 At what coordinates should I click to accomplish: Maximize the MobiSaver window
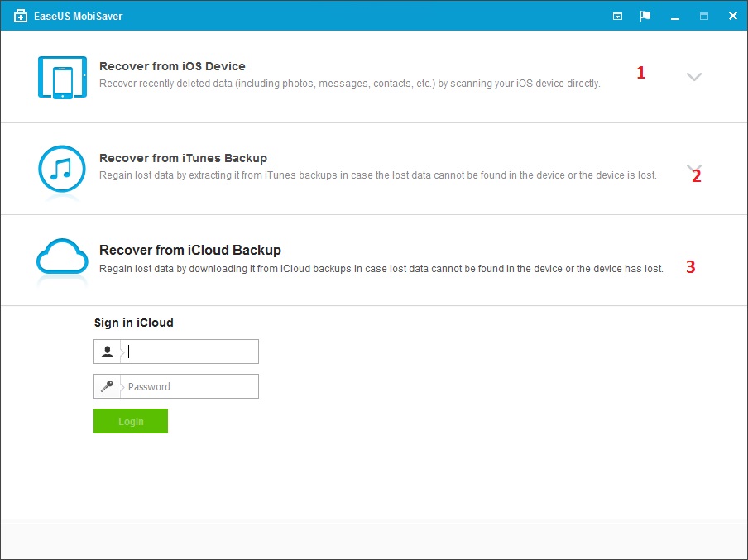(704, 16)
